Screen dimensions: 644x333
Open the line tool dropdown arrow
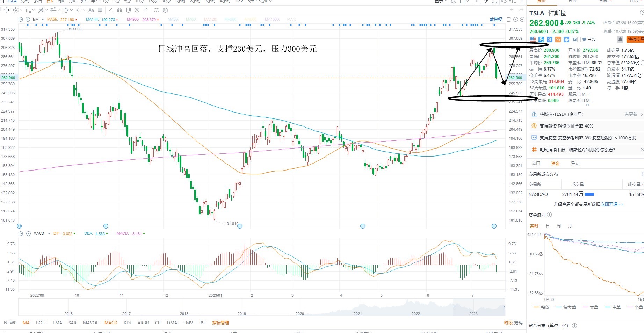[21, 10]
